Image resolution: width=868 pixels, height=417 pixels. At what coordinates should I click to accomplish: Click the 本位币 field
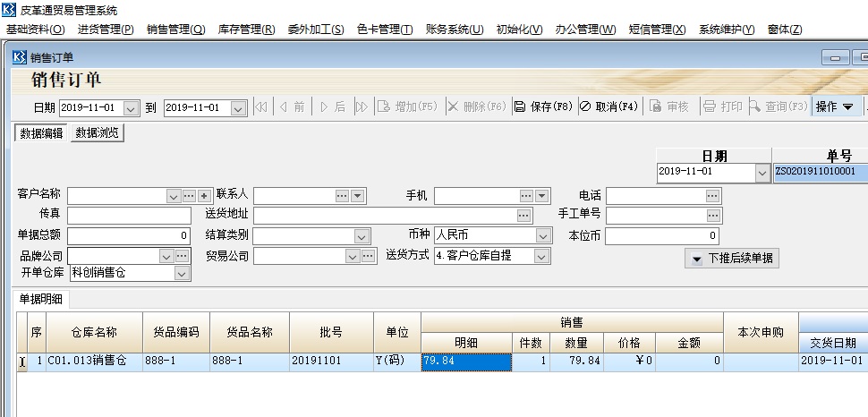point(662,236)
